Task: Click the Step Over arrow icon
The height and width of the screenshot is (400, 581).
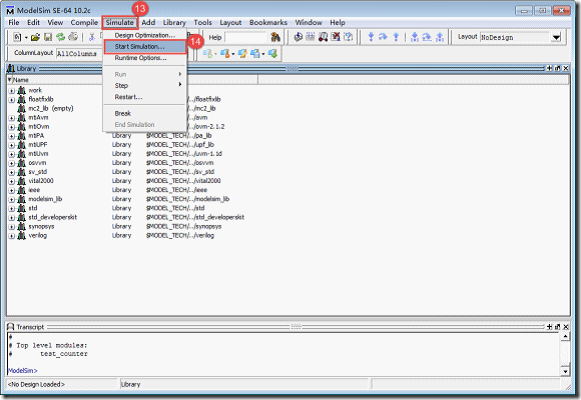Action: tap(383, 37)
